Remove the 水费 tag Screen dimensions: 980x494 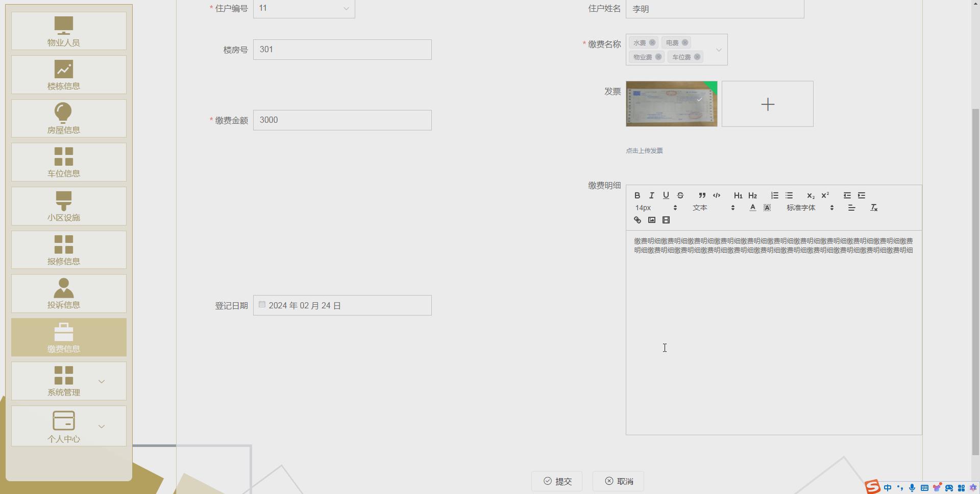pos(652,43)
